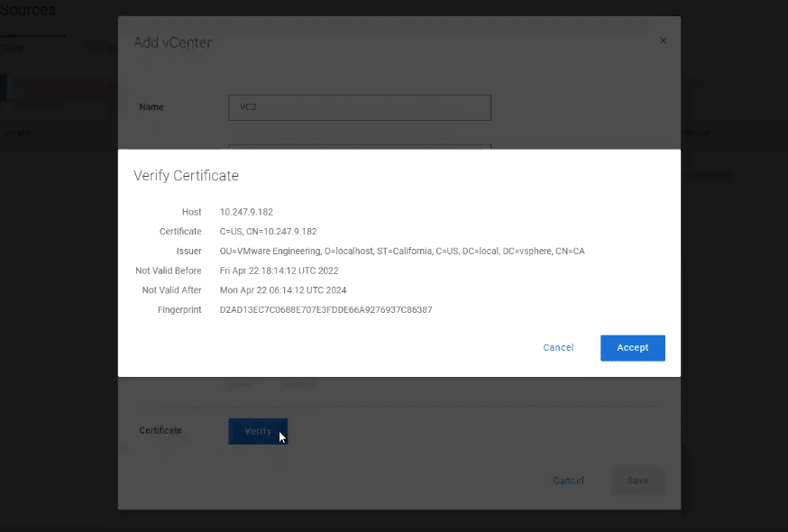Image resolution: width=788 pixels, height=532 pixels.
Task: Click the Not Valid After label
Action: coord(171,290)
